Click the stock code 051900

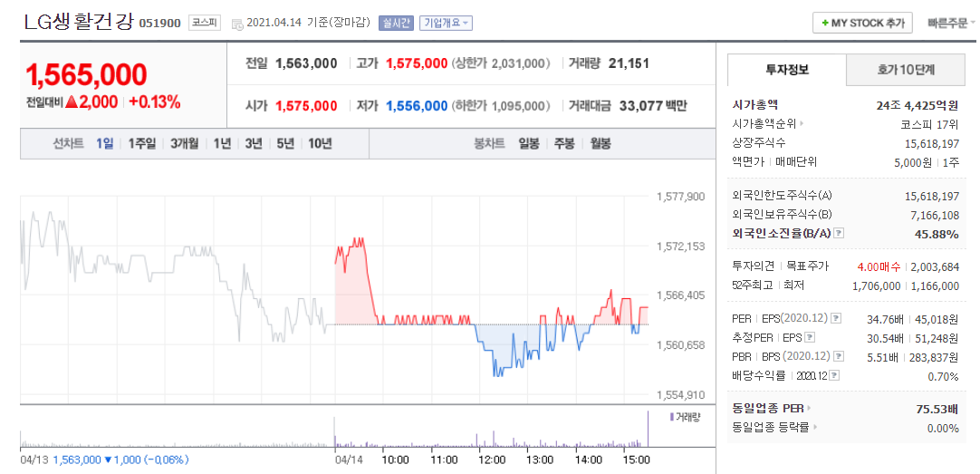pyautogui.click(x=159, y=24)
